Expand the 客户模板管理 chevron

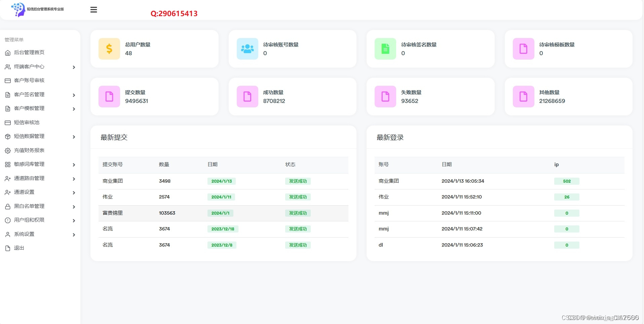click(74, 109)
